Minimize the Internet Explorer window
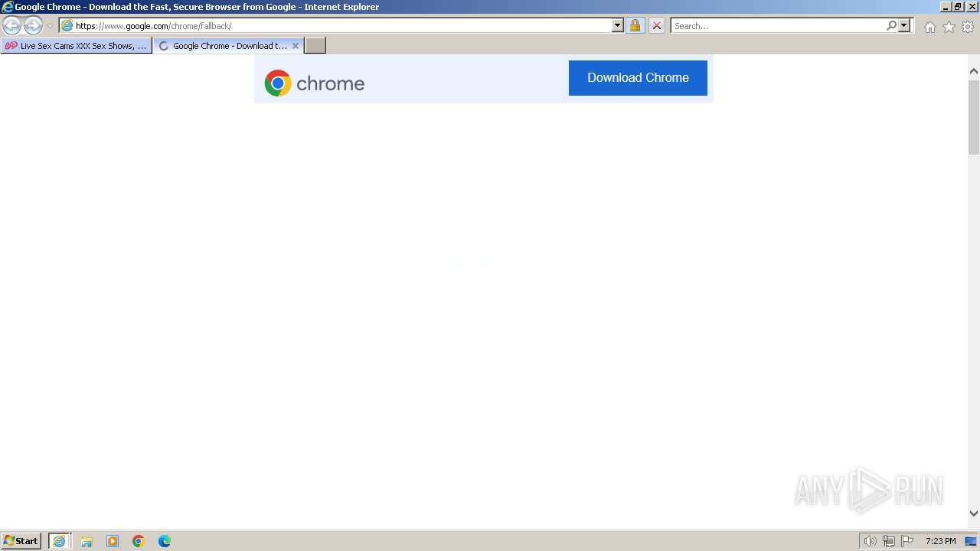 [945, 7]
